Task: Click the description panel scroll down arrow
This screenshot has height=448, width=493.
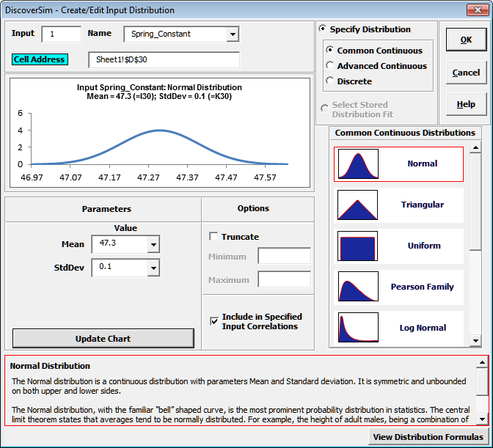Action: pos(482,419)
